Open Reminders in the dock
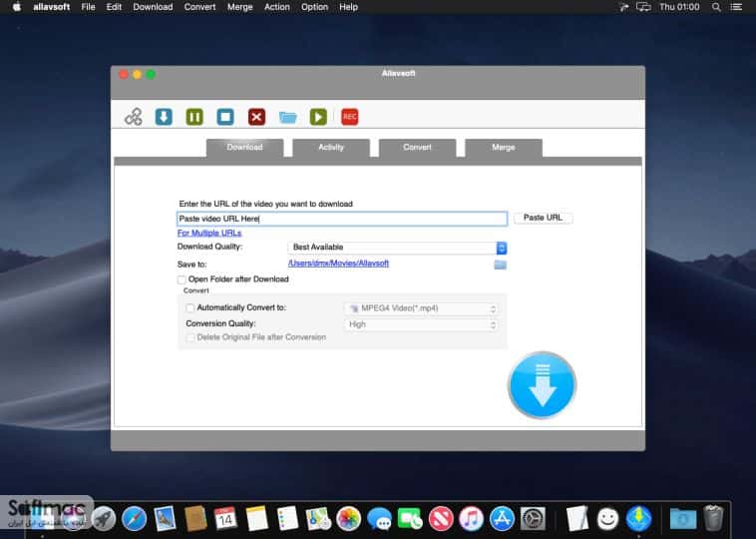756x539 pixels. (288, 519)
